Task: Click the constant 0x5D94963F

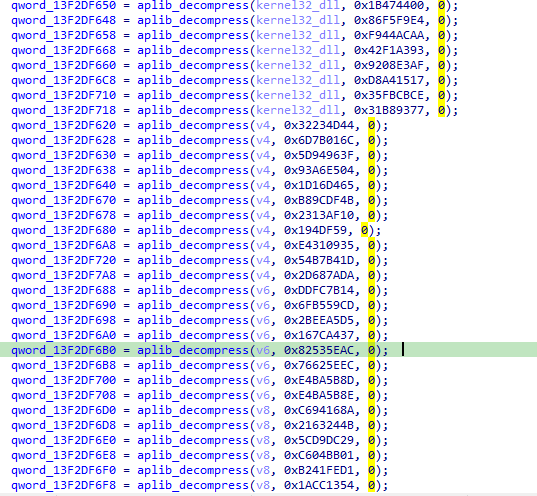Action: (319, 156)
